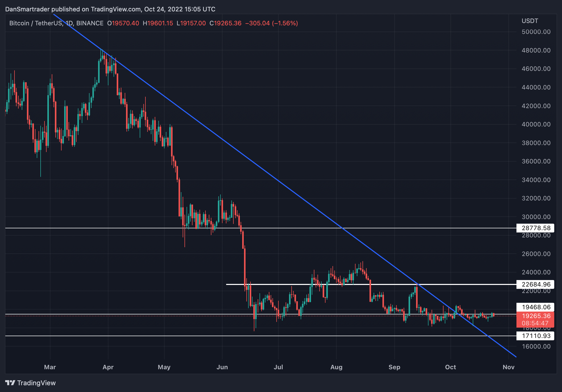The height and width of the screenshot is (392, 562).
Task: Click the DanSmartrader published header text
Action: (x=110, y=9)
